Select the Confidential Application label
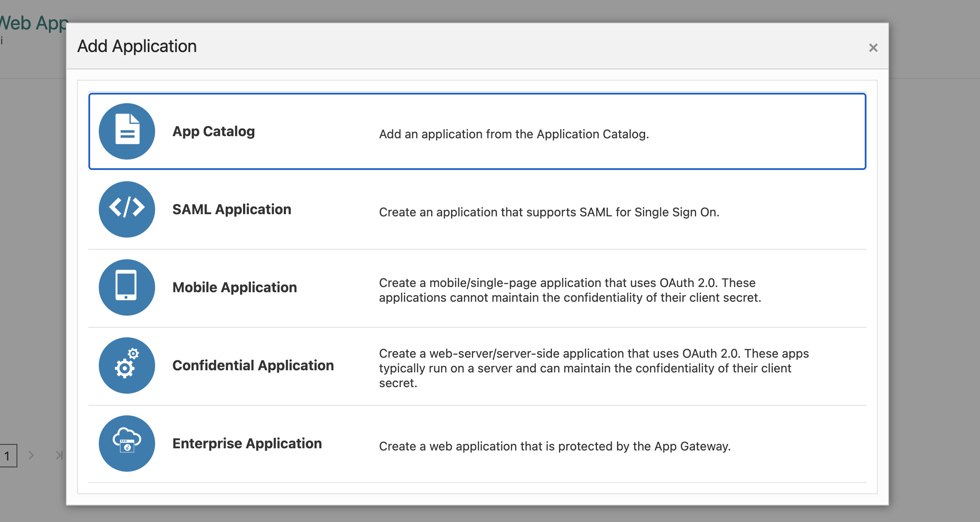Image resolution: width=980 pixels, height=522 pixels. click(x=253, y=365)
